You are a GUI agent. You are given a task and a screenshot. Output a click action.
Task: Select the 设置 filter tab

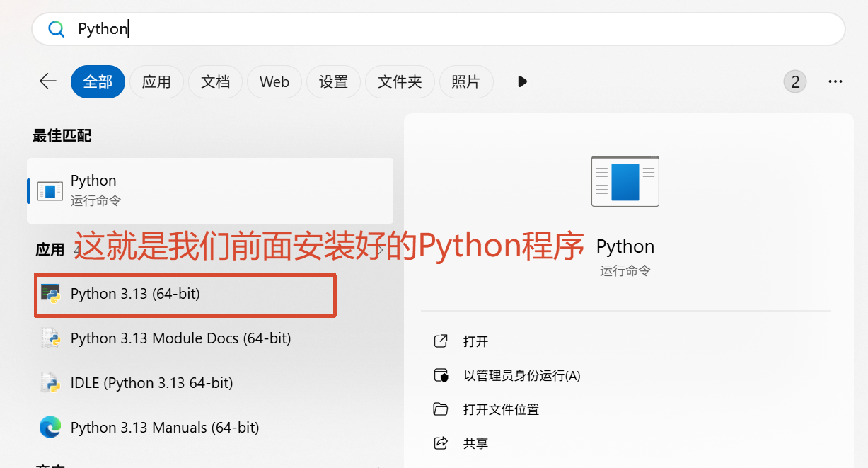coord(333,82)
